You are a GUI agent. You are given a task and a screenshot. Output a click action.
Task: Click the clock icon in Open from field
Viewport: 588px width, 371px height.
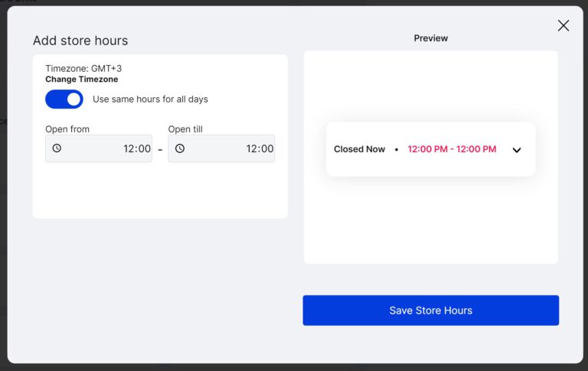coord(57,148)
